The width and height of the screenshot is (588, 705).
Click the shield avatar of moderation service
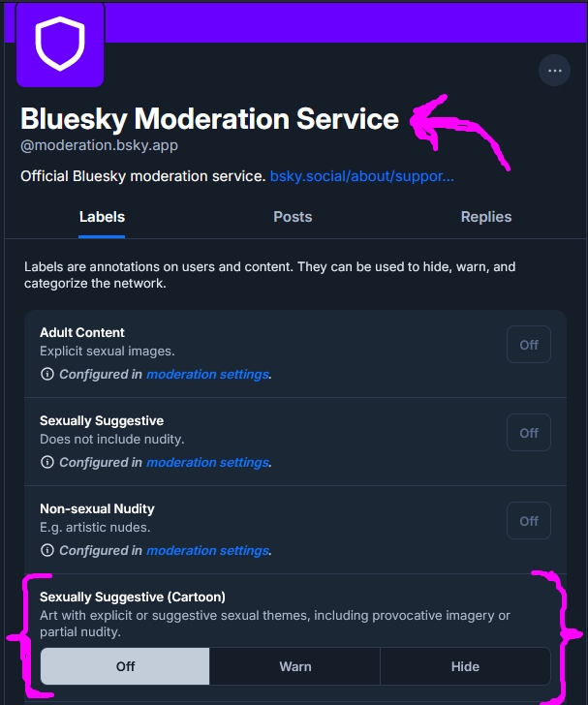coord(60,44)
